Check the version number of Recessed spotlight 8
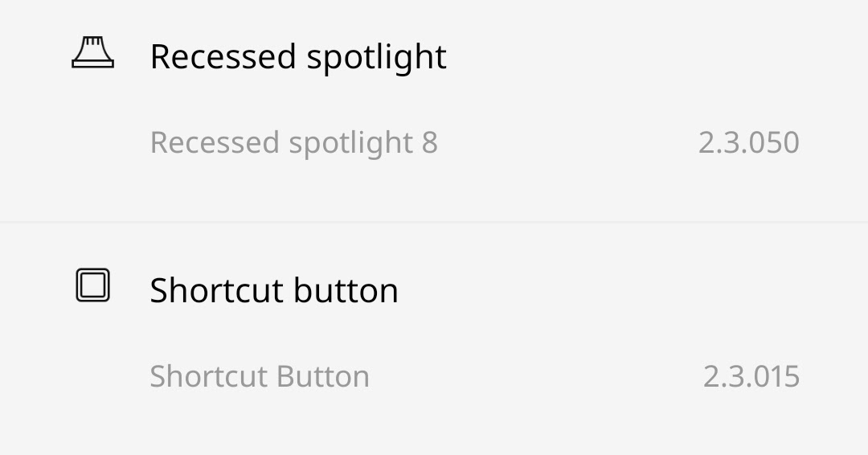The height and width of the screenshot is (455, 868). pyautogui.click(x=748, y=143)
